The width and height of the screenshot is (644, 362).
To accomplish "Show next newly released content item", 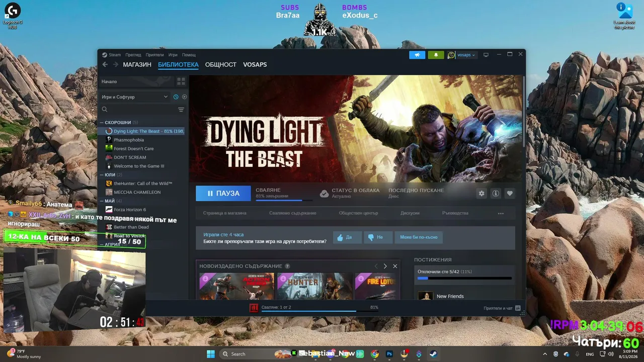I will click(x=385, y=266).
